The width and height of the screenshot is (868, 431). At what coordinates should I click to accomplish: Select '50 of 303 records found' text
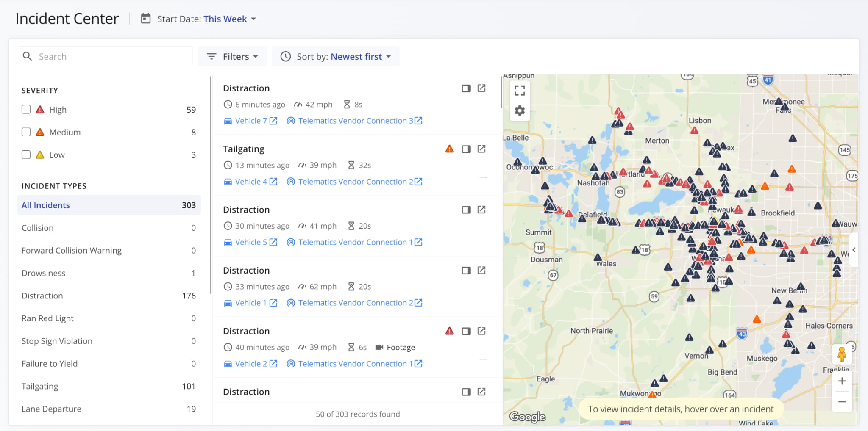tap(358, 414)
